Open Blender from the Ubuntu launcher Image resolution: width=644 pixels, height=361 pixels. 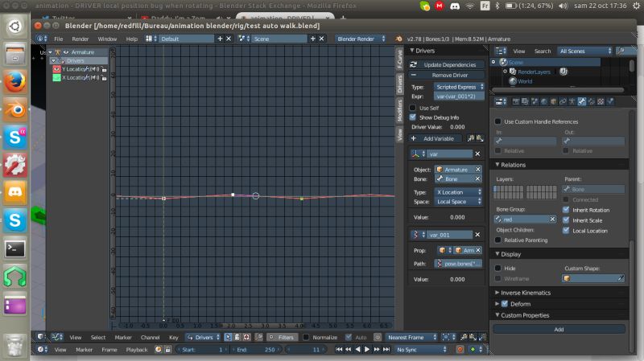pyautogui.click(x=15, y=109)
